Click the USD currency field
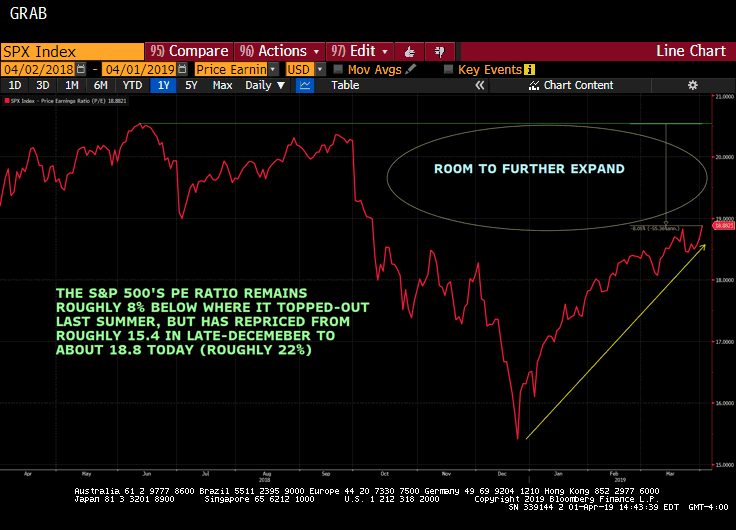 click(300, 69)
